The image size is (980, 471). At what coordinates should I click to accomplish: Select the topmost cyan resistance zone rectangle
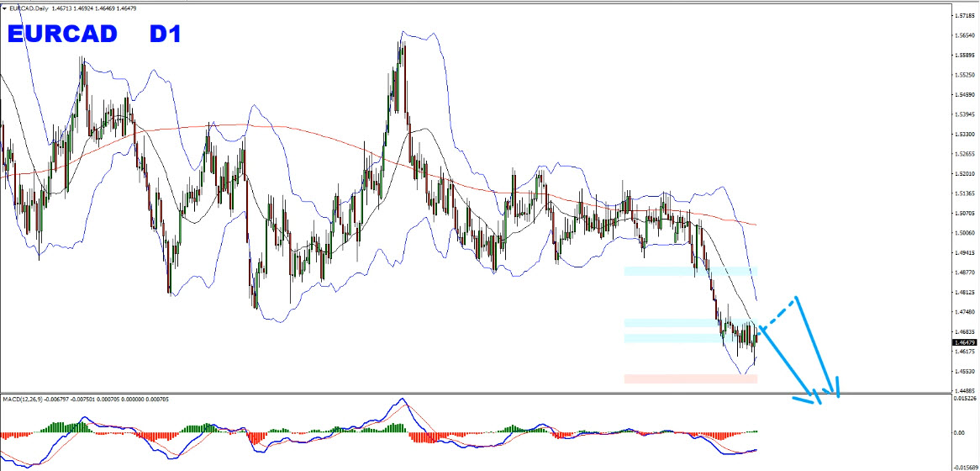(690, 272)
